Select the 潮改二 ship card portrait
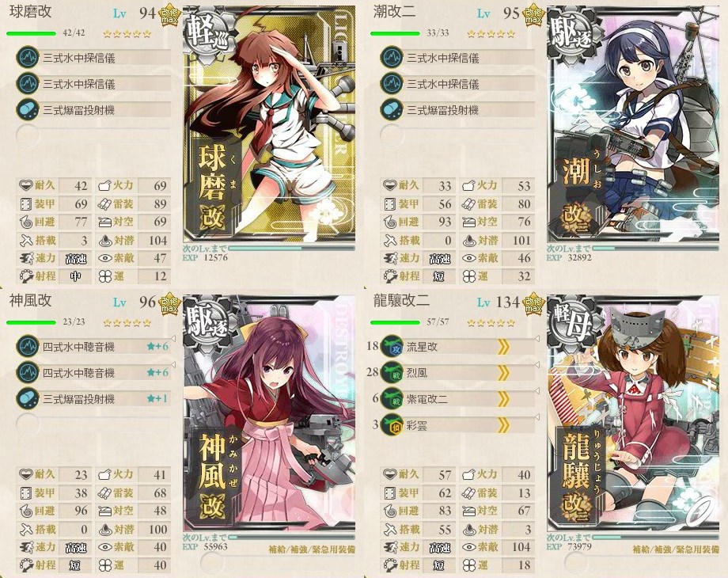Viewport: 728px width, 578px height. click(633, 124)
